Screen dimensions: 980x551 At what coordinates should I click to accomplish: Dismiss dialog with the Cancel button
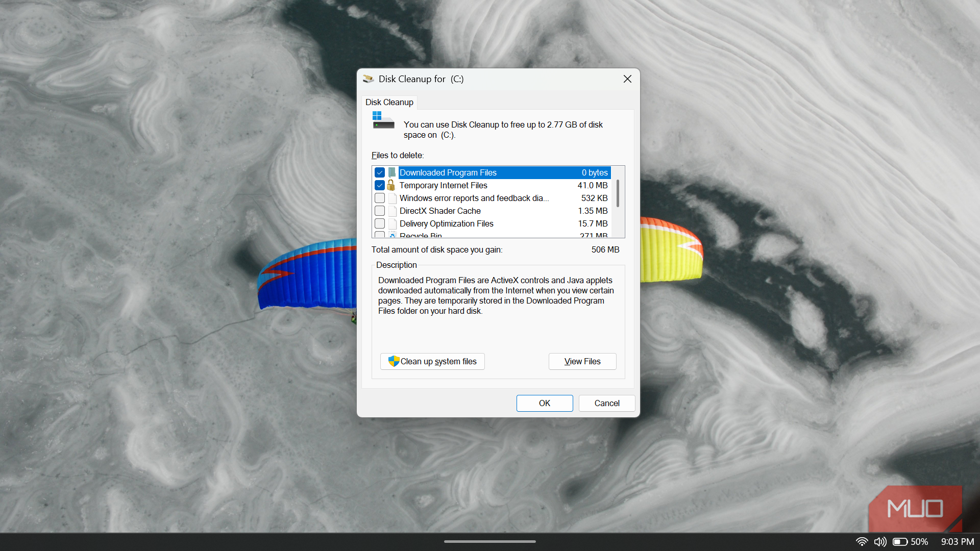(x=607, y=403)
